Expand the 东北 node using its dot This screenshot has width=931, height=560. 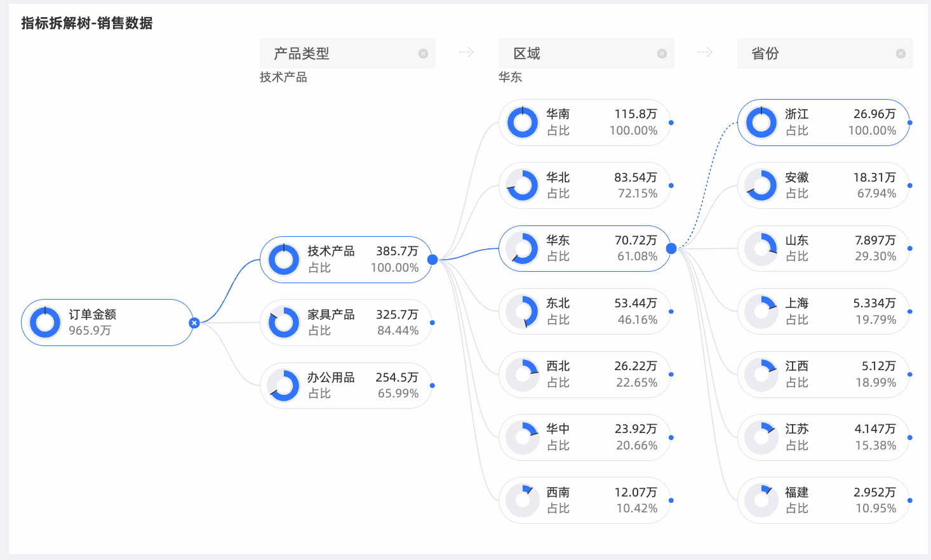pyautogui.click(x=671, y=311)
